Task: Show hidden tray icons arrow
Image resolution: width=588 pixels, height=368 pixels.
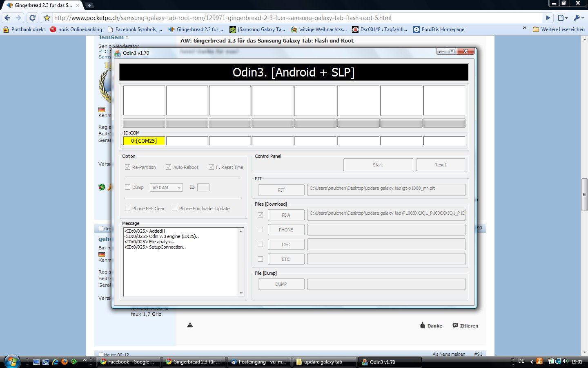Action: click(532, 361)
